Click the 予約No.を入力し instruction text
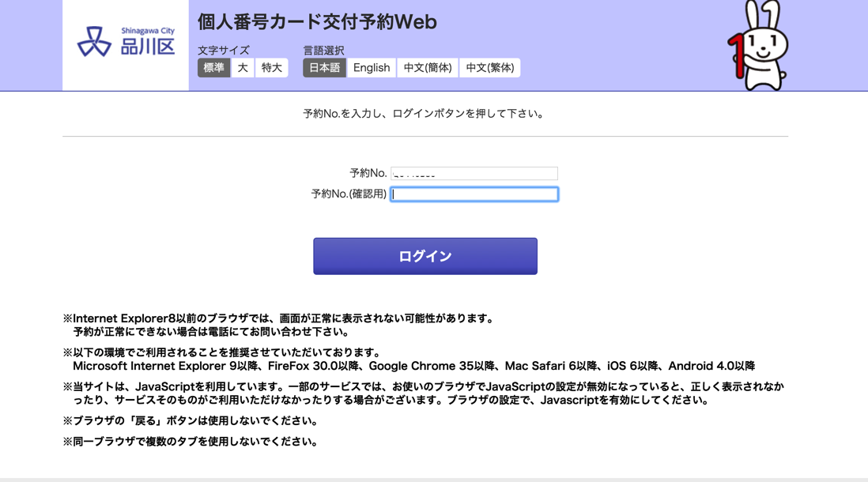 425,114
